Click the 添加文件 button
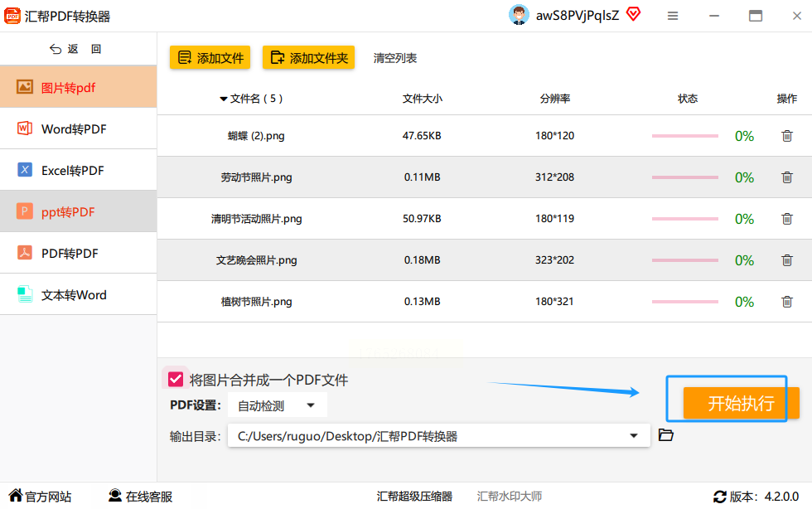812x509 pixels. pyautogui.click(x=210, y=58)
